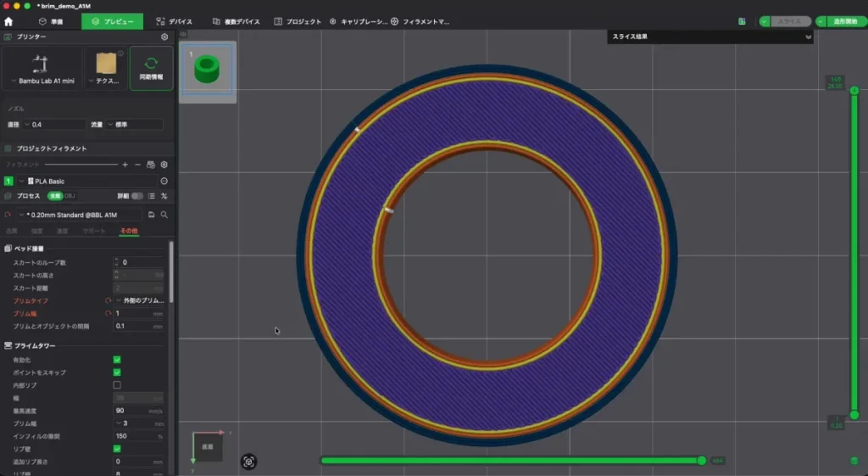
Task: Expand the スライス結果 panel
Action: click(x=808, y=37)
